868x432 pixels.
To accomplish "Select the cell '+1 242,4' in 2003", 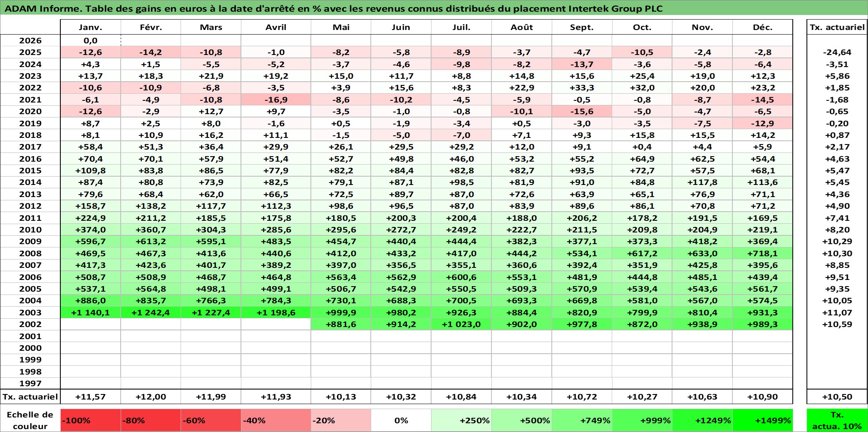I will [x=151, y=312].
